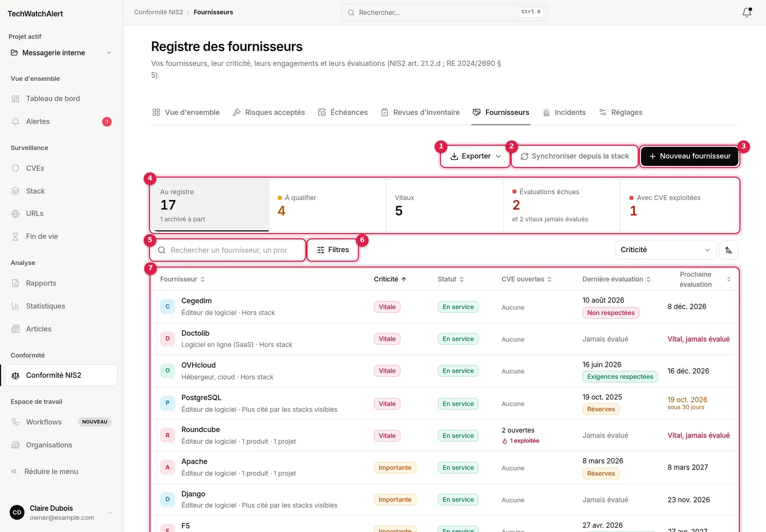Click Importante badge on Apache row
The width and height of the screenshot is (766, 532).
(x=395, y=468)
